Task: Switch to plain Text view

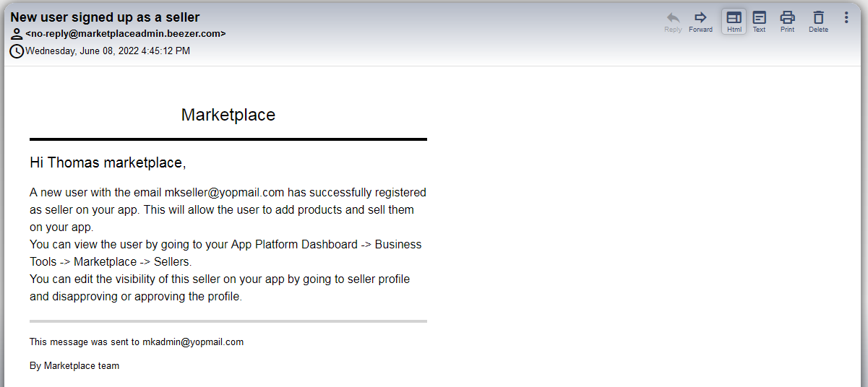Action: point(759,18)
